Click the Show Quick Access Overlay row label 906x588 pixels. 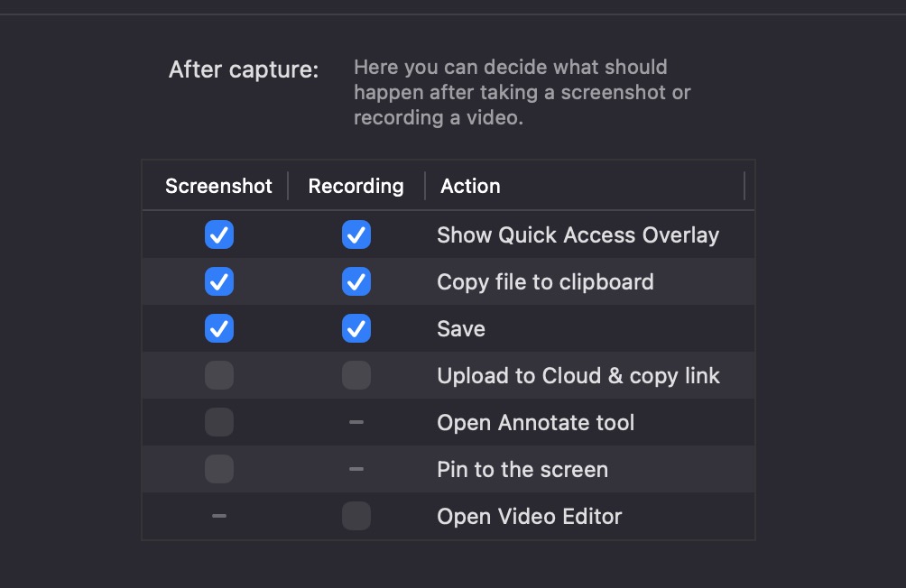click(x=578, y=234)
